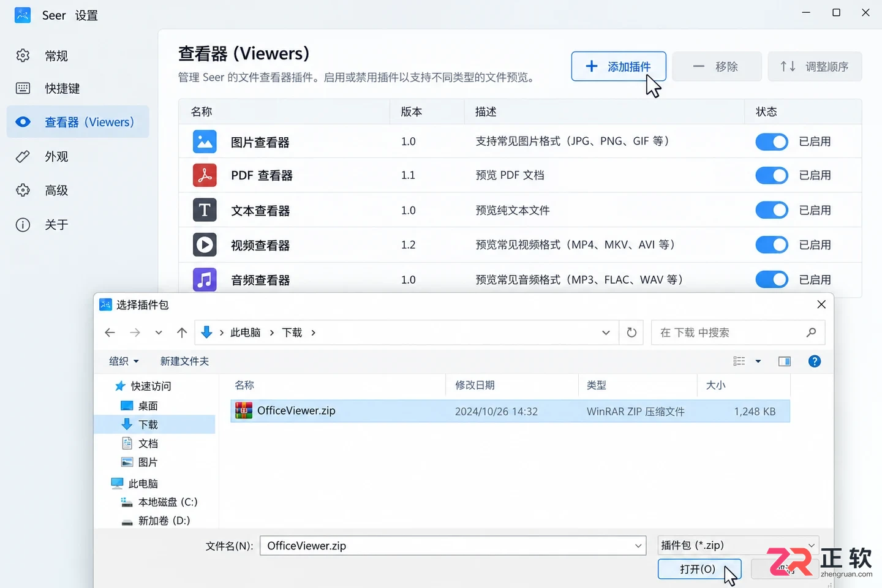
Task: Click 新建文件夹 in dialog toolbar
Action: (x=184, y=361)
